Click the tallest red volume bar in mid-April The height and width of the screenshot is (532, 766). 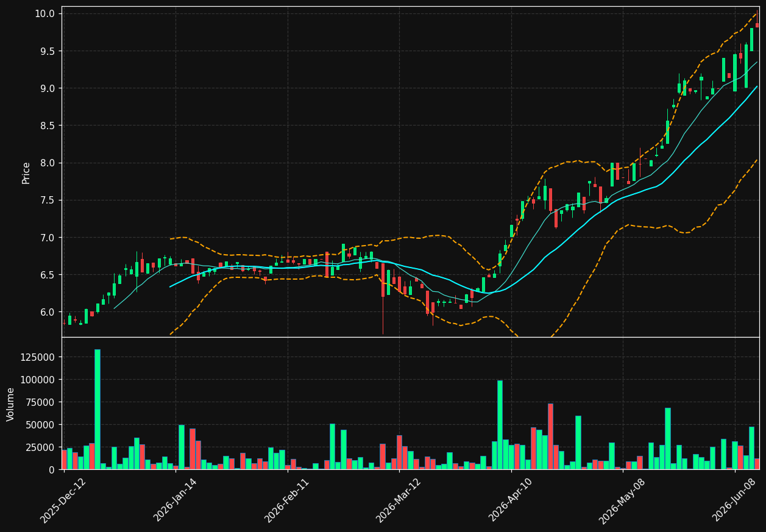pyautogui.click(x=550, y=436)
